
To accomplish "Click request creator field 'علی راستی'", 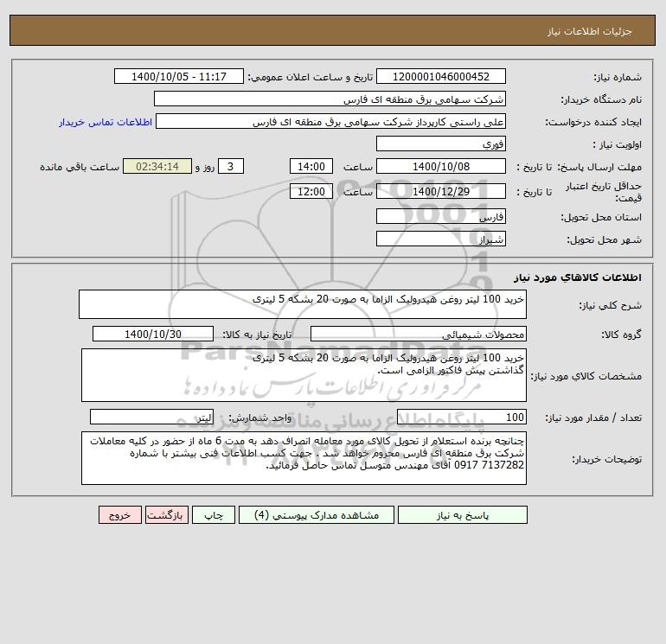I will point(331,121).
